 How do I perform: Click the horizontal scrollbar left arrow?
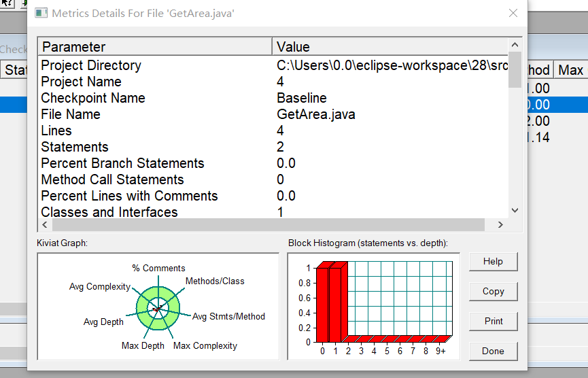tap(45, 224)
